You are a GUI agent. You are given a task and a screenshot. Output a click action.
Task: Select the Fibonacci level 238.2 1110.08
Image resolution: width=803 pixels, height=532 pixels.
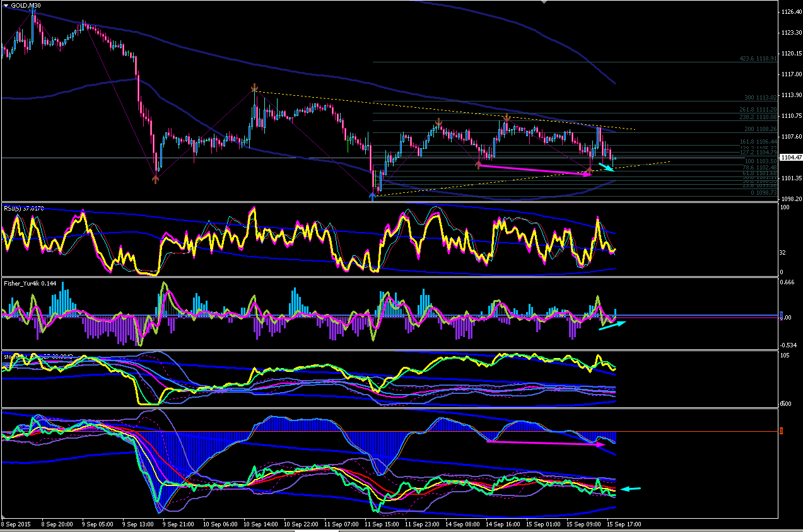pyautogui.click(x=758, y=117)
